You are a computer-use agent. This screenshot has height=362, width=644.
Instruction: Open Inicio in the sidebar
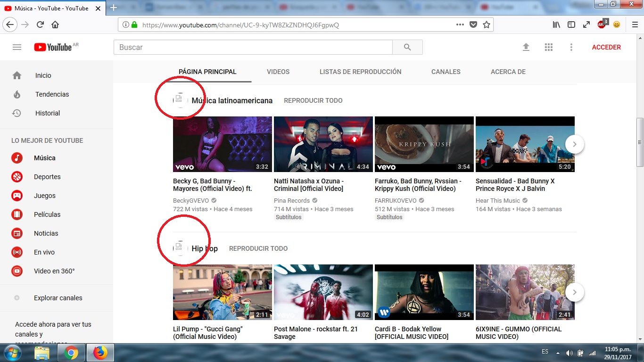57,75
